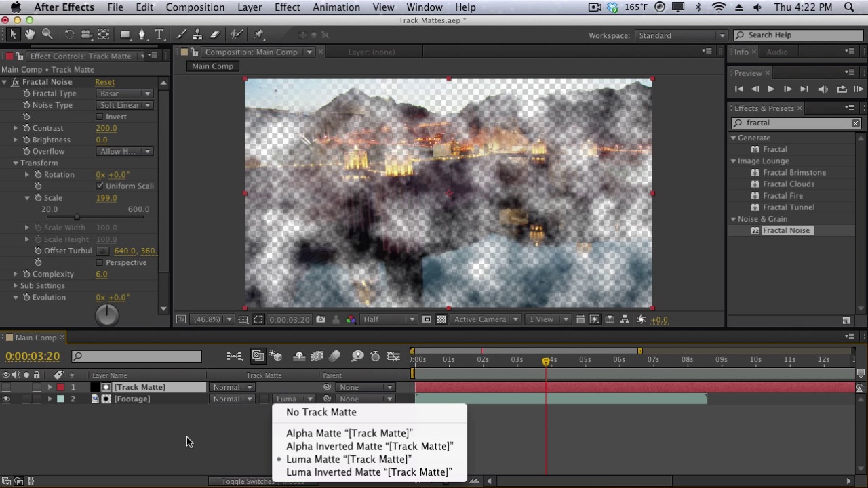Uncheck Uniform Scaling checkbox
Image resolution: width=868 pixels, height=488 pixels.
coord(100,186)
